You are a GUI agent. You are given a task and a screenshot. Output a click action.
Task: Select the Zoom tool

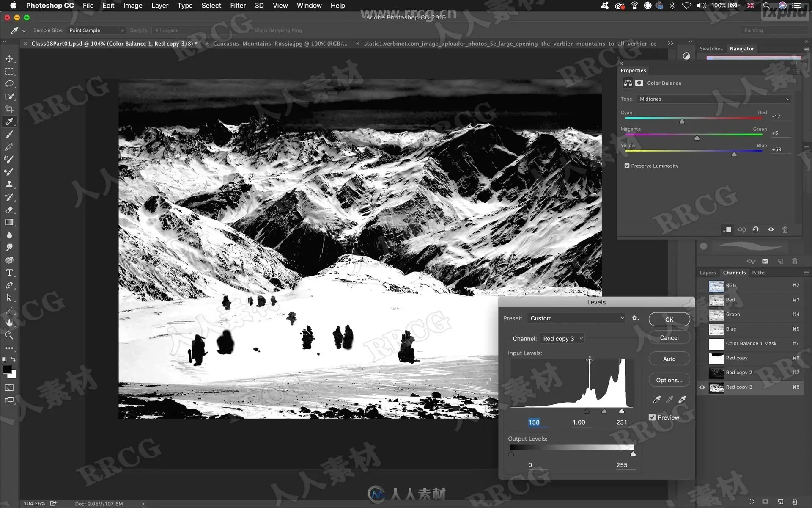pyautogui.click(x=9, y=335)
